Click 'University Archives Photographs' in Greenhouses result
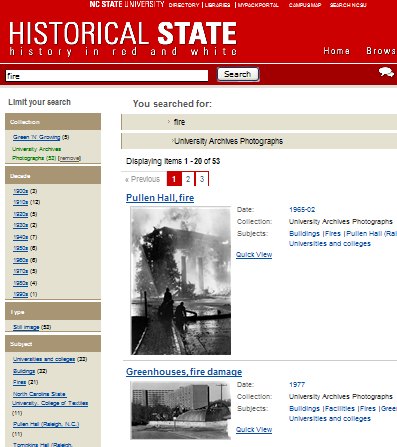The width and height of the screenshot is (397, 447). [341, 397]
